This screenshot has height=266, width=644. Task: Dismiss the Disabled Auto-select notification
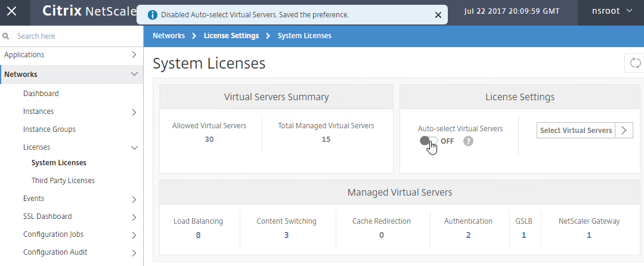point(438,15)
